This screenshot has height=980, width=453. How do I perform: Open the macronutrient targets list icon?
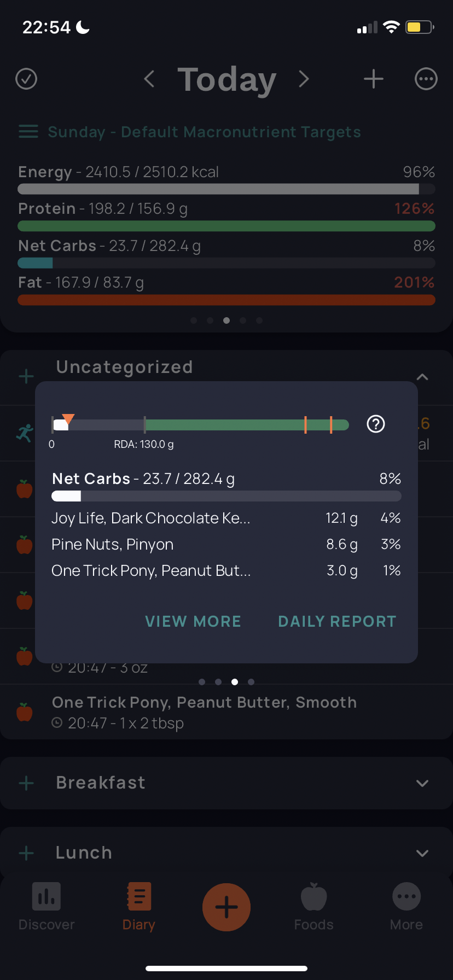tap(28, 132)
